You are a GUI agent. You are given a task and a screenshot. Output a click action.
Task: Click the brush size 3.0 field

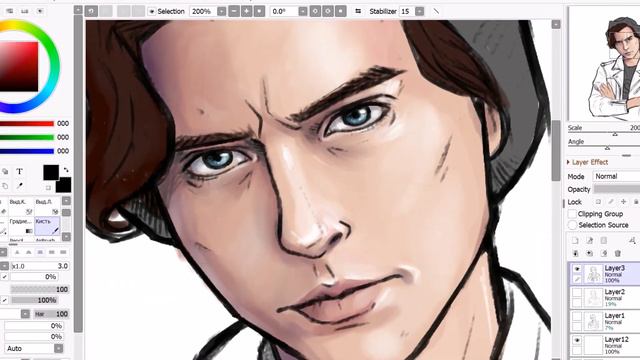(40, 266)
